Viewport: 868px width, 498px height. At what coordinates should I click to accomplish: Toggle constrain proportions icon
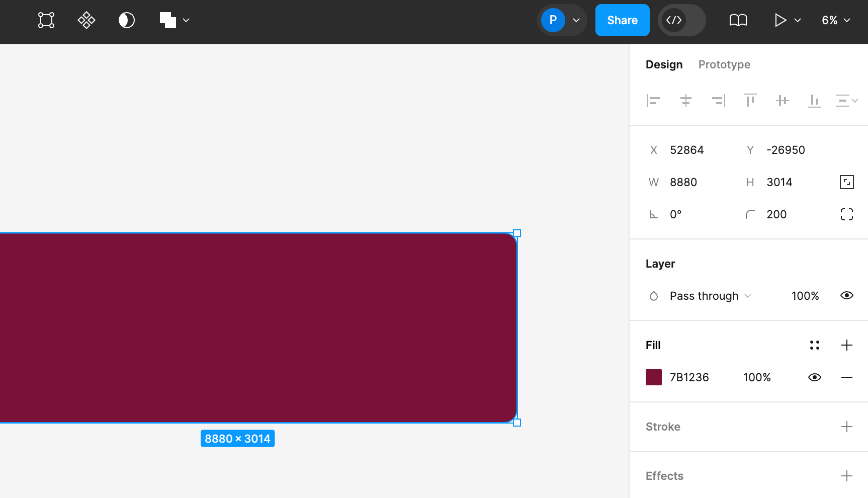(847, 182)
